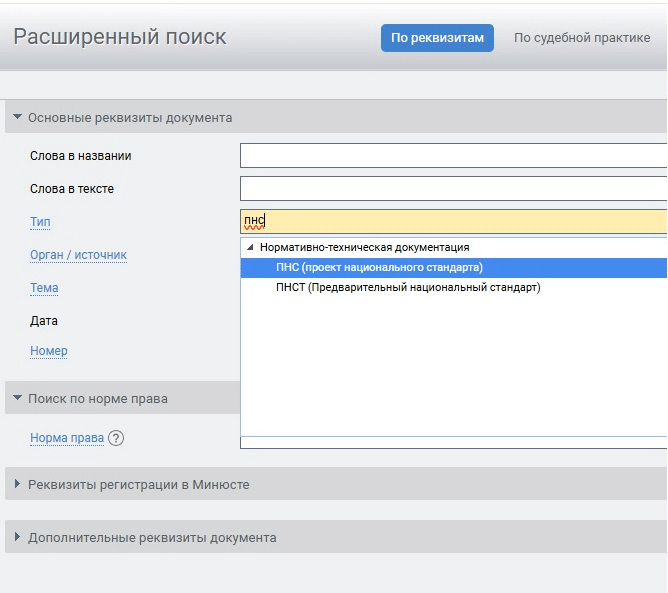Viewport: 668px width, 593px height.
Task: Click the Тип field containing пнс
Action: pos(452,222)
